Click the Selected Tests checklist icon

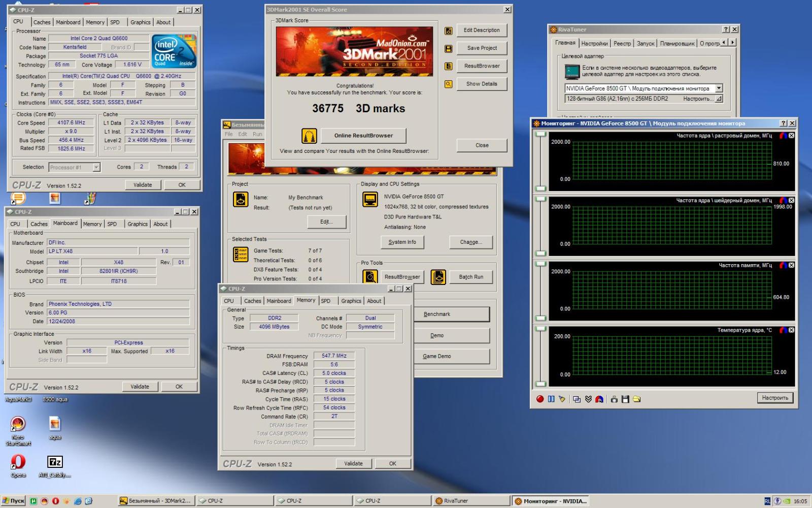pyautogui.click(x=241, y=254)
